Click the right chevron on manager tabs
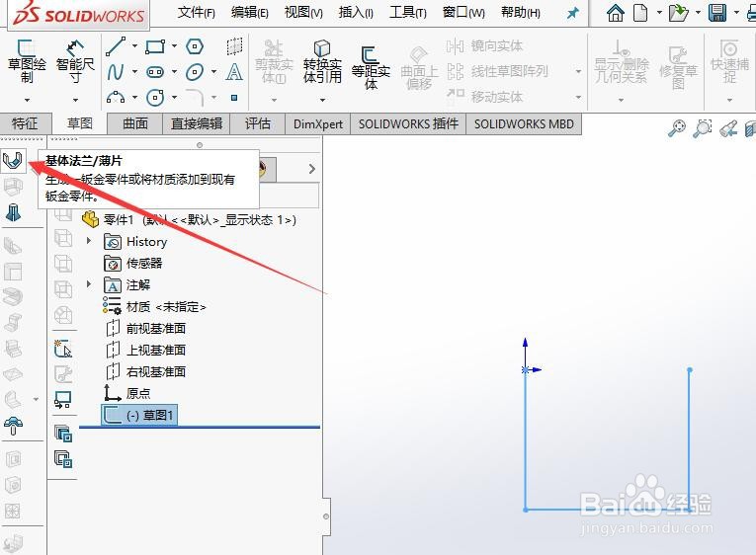This screenshot has width=756, height=555. (312, 169)
